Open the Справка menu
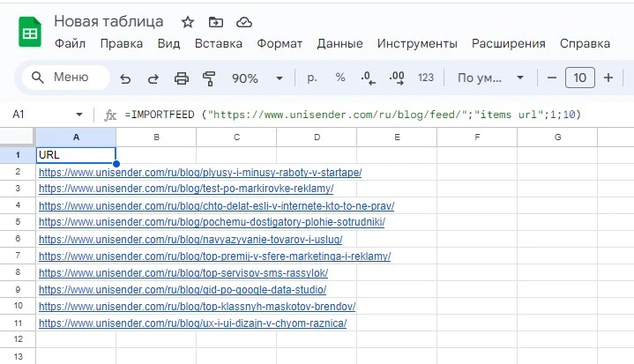 click(585, 44)
